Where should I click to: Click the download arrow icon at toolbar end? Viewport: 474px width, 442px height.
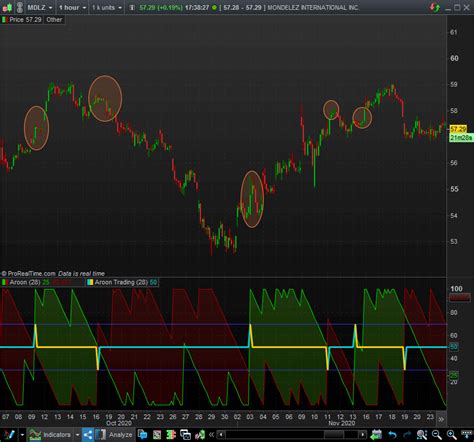466,434
